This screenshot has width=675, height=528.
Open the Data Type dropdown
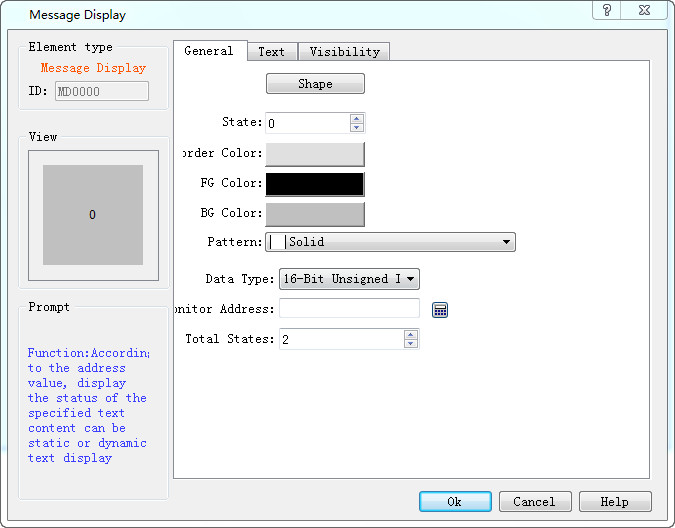[x=349, y=279]
